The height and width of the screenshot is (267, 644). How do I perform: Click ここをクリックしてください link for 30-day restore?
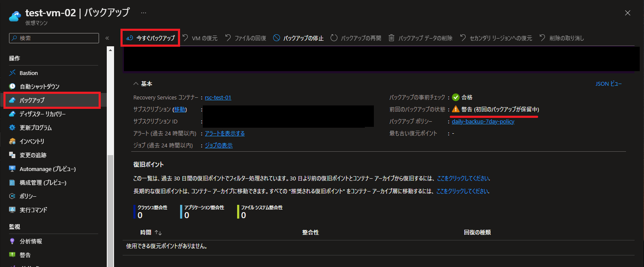[x=463, y=178]
